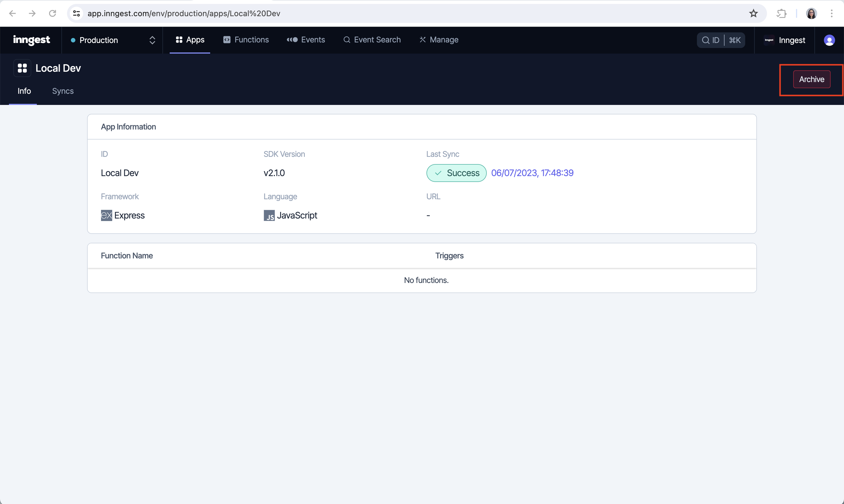Click the Local Dev app grid icon
The width and height of the screenshot is (844, 504).
coord(22,68)
